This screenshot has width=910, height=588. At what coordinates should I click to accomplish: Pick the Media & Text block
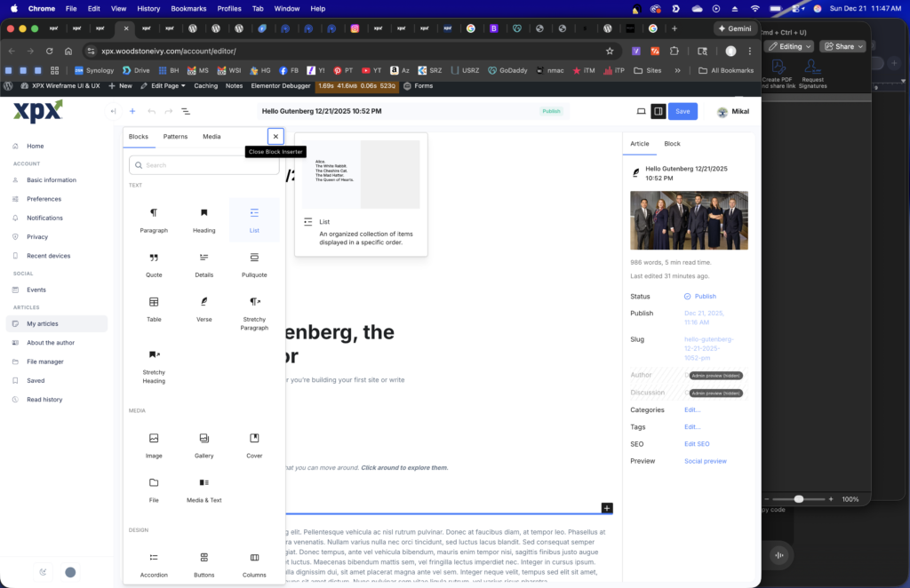204,489
